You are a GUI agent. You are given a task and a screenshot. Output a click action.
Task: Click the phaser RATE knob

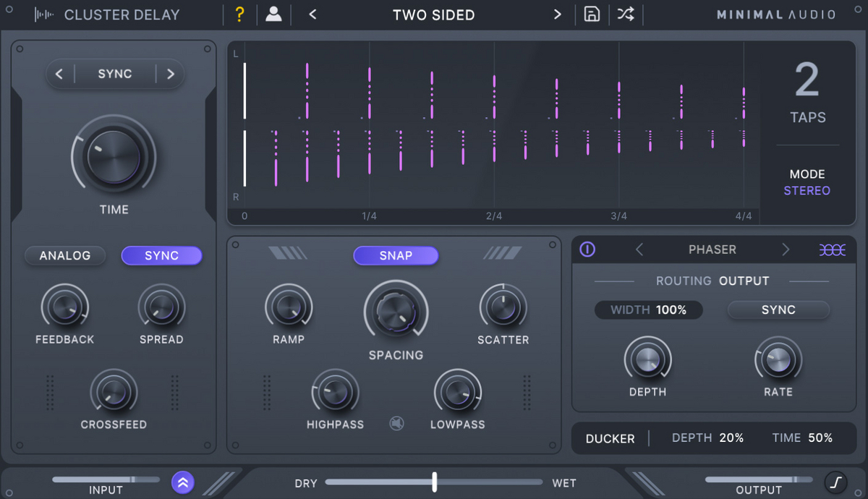click(x=778, y=358)
